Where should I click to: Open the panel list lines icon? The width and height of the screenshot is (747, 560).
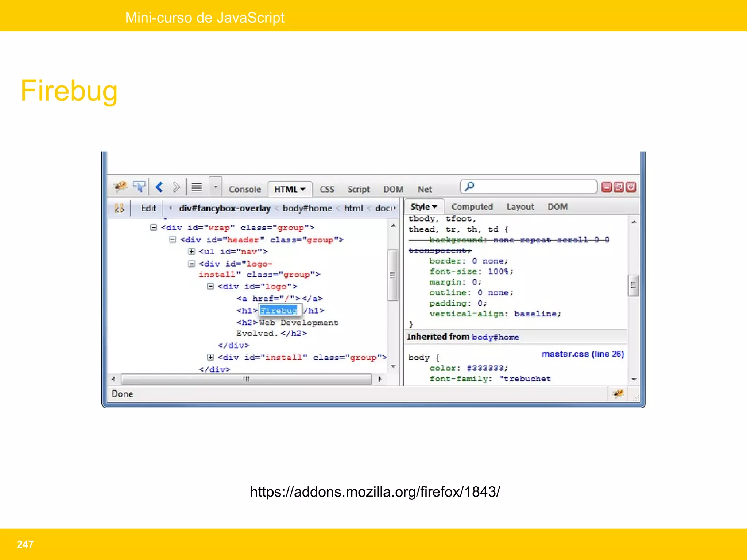[x=197, y=187]
